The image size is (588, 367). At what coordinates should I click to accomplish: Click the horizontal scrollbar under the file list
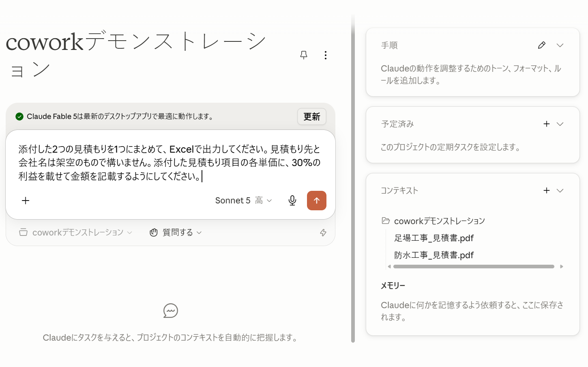474,267
